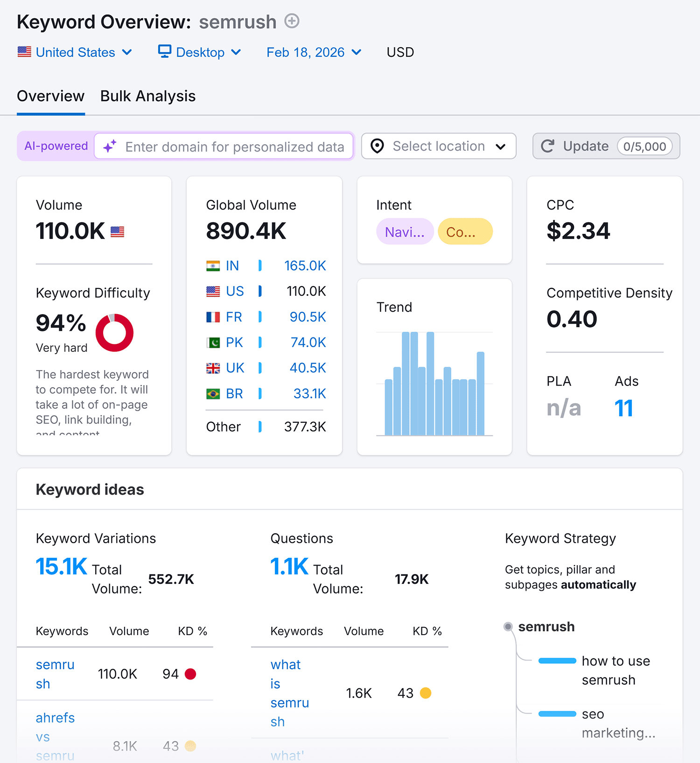Open the US link in Global Volume
This screenshot has height=763, width=700.
[x=235, y=292]
